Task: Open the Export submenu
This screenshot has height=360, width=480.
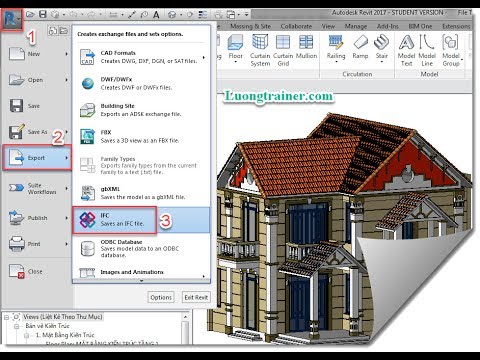Action: coord(37,158)
